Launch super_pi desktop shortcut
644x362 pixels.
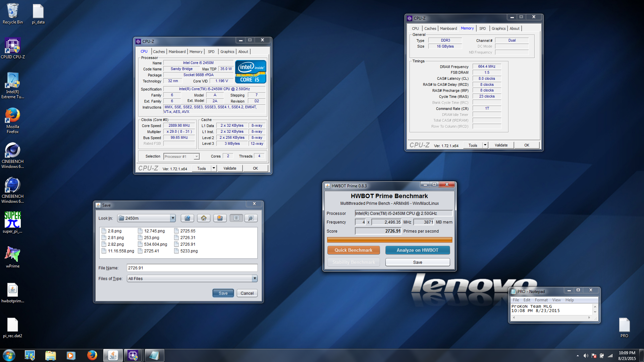pyautogui.click(x=13, y=222)
